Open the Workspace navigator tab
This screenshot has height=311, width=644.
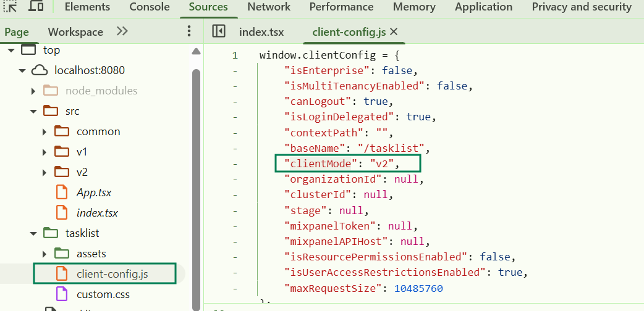pos(75,31)
